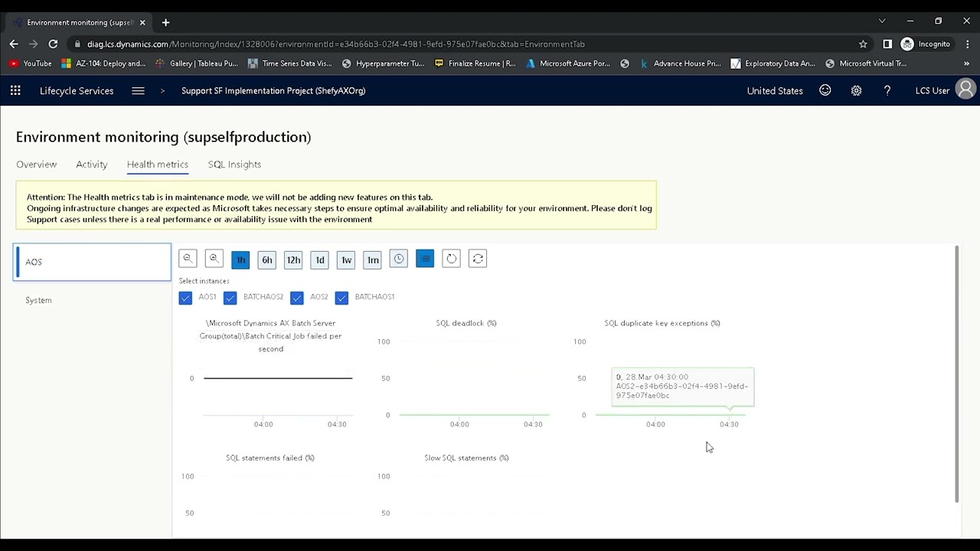Click the LCS User name
Image resolution: width=980 pixels, height=551 pixels.
click(933, 90)
